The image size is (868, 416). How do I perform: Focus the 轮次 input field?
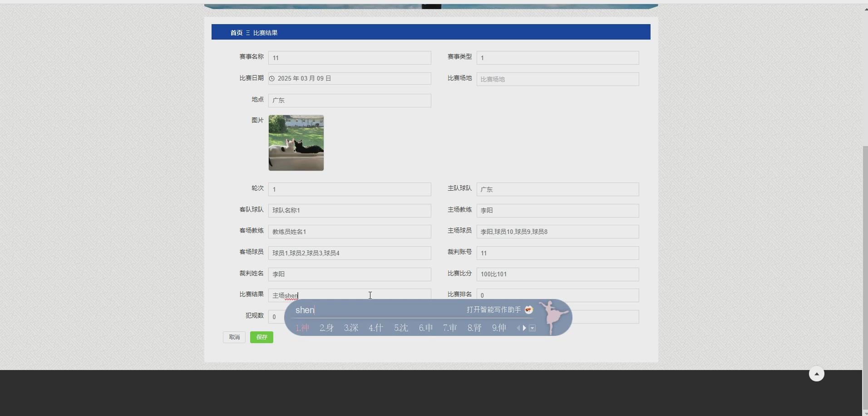[x=350, y=189]
